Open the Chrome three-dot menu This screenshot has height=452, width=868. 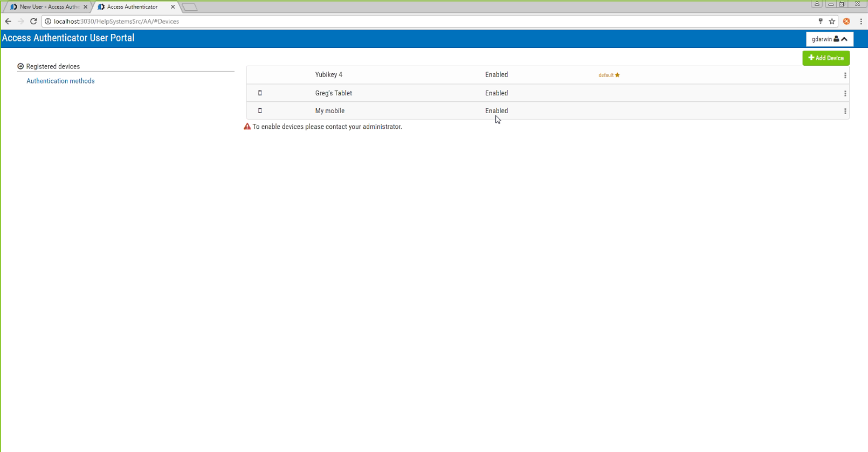click(861, 22)
